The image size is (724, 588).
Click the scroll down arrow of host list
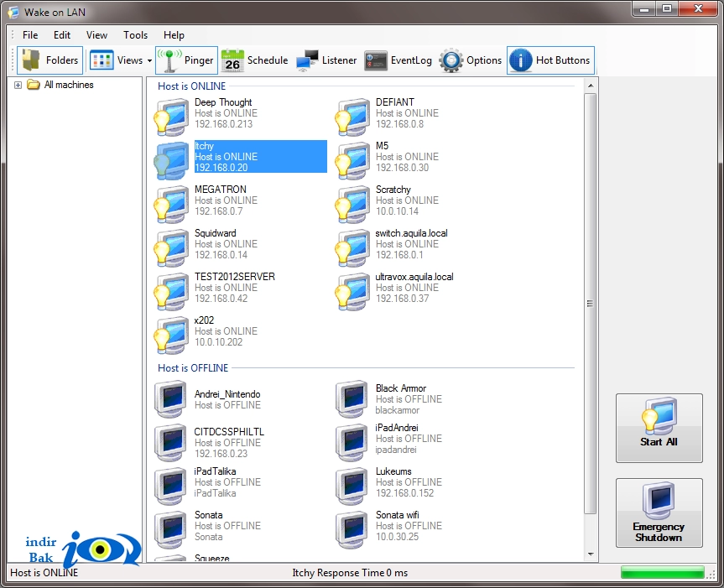(591, 554)
